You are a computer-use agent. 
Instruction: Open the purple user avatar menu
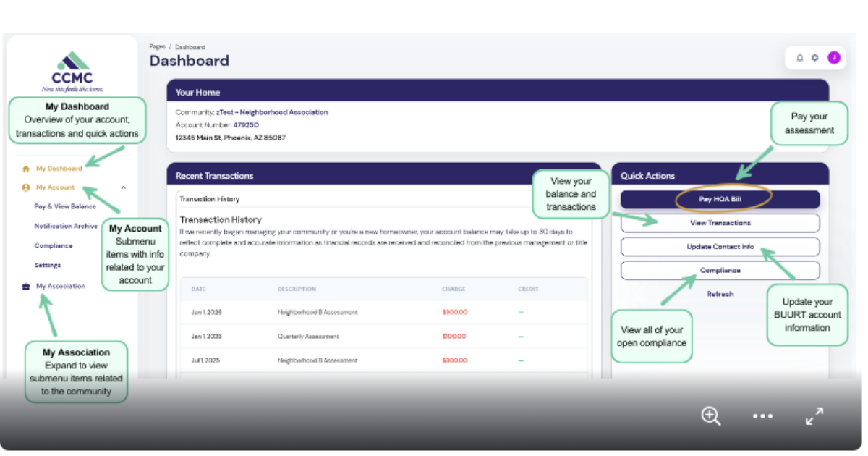[834, 58]
